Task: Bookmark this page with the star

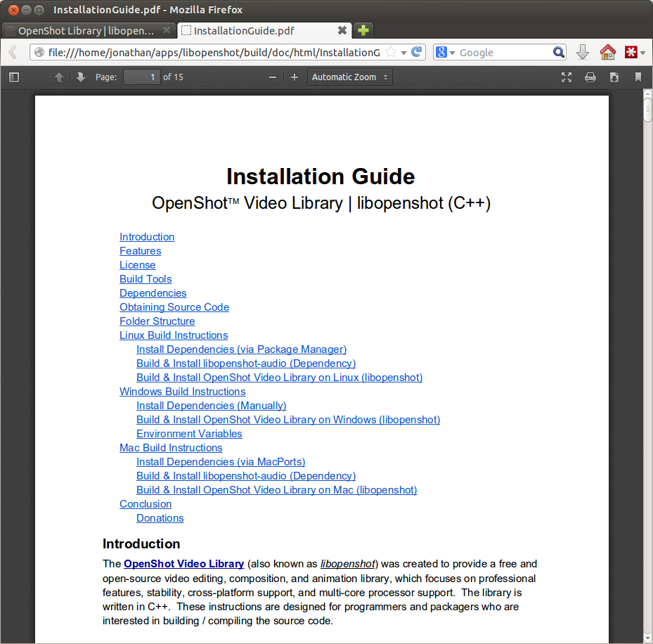Action: click(x=391, y=53)
